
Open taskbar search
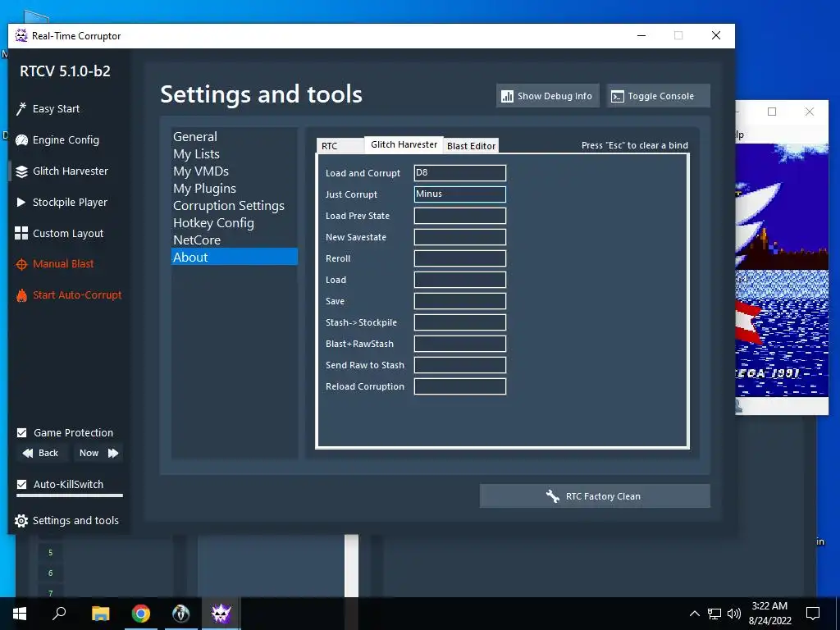click(59, 614)
